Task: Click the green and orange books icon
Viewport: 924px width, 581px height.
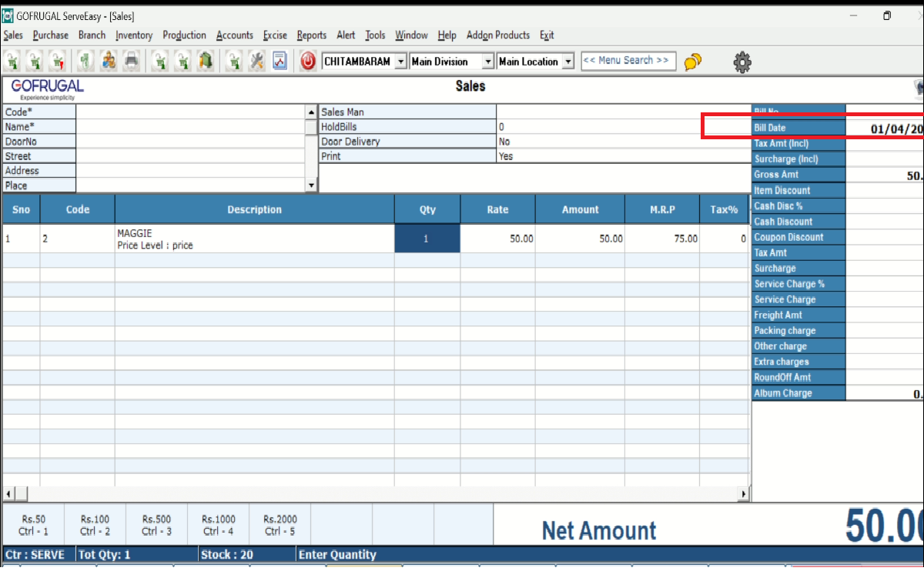Action: click(206, 61)
